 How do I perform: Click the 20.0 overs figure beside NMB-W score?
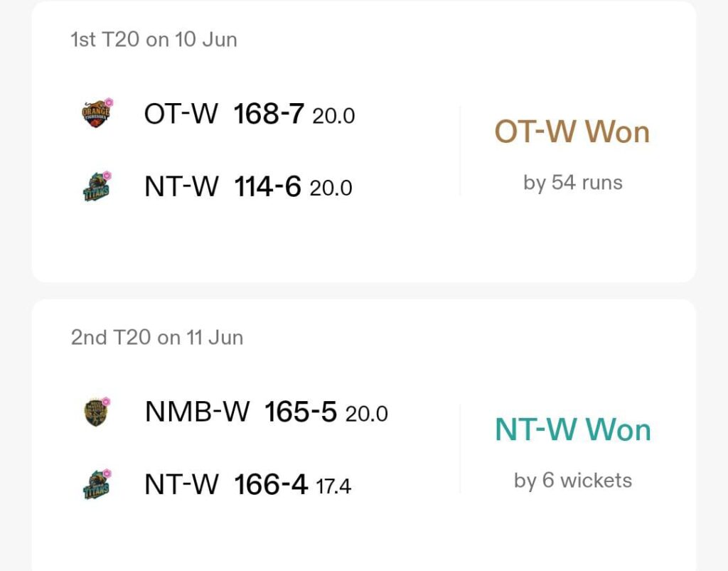click(366, 414)
